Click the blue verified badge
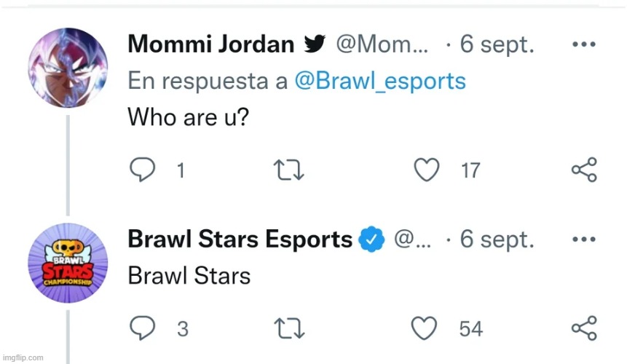The width and height of the screenshot is (627, 364). [x=371, y=240]
